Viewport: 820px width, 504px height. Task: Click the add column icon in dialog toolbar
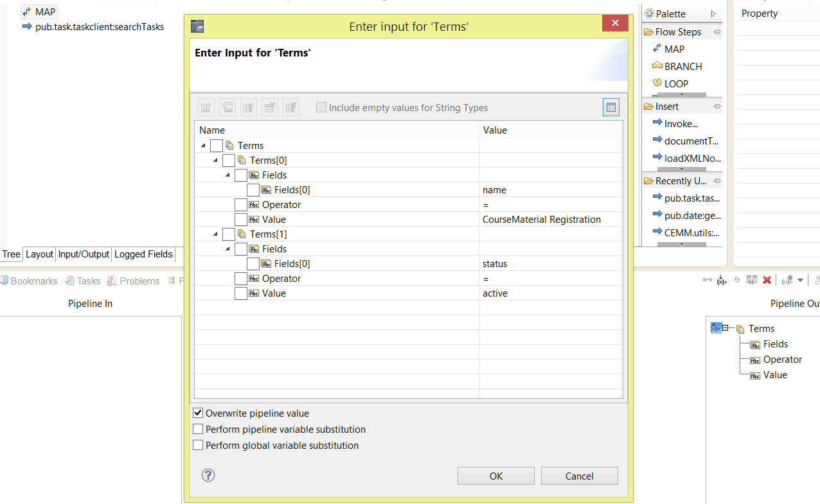(249, 107)
